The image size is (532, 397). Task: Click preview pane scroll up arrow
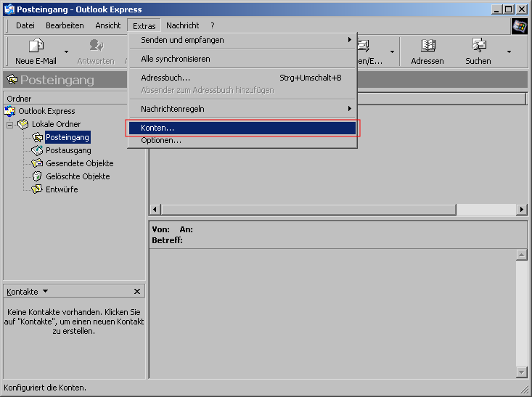click(522, 255)
